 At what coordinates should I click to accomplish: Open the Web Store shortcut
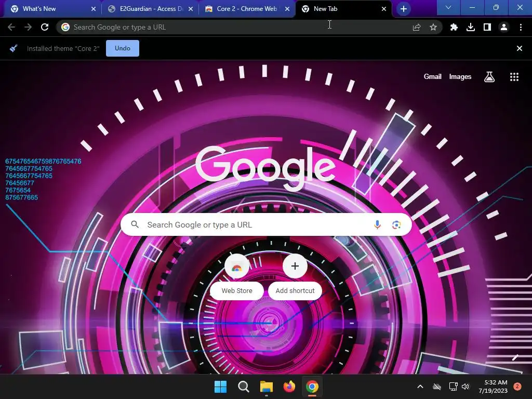[x=237, y=277]
